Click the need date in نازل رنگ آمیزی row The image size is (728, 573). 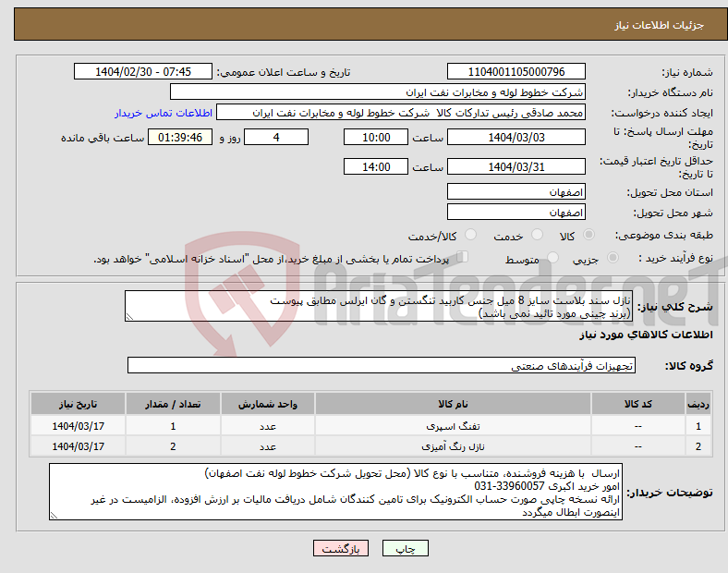point(78,446)
